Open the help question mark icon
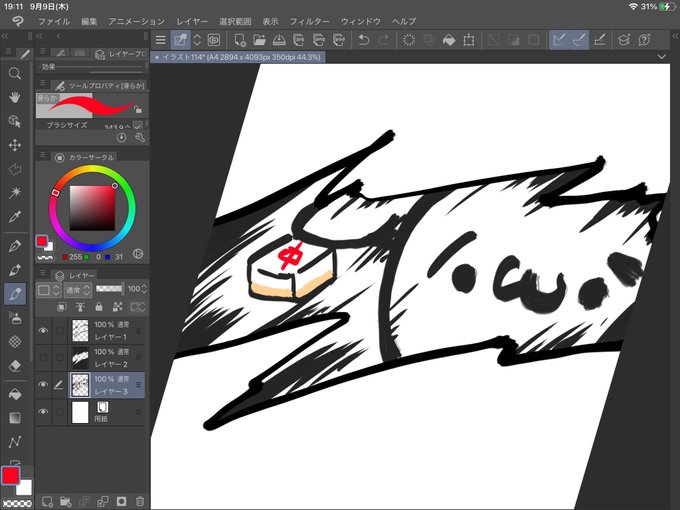 click(x=644, y=40)
